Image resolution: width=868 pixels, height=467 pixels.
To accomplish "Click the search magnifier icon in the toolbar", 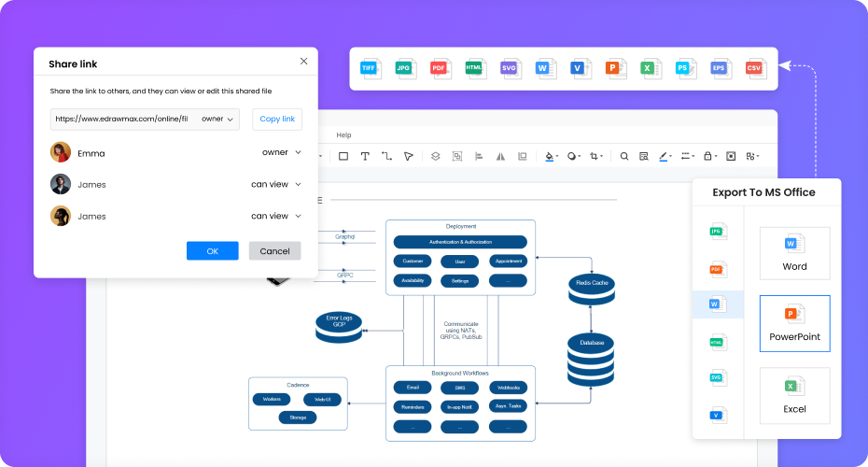I will coord(624,157).
